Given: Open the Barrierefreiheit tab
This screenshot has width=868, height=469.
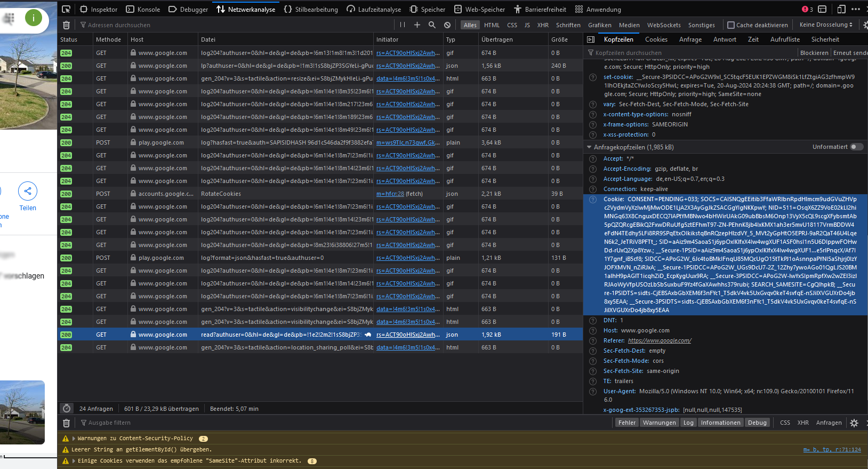Looking at the screenshot, I should (540, 9).
